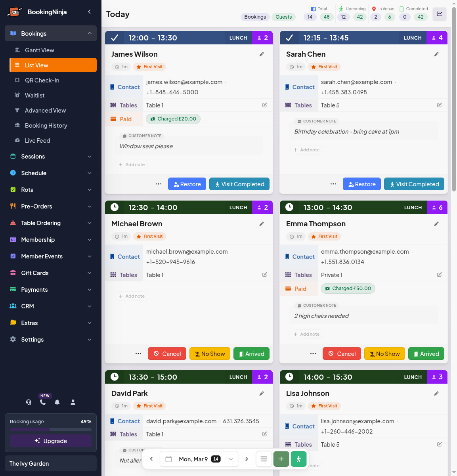Mark Emma Thompson as No Show
457x476 pixels.
point(384,354)
